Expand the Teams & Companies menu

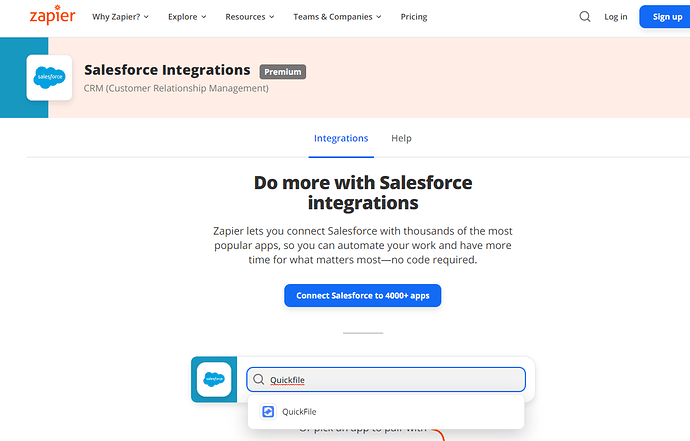pos(337,17)
